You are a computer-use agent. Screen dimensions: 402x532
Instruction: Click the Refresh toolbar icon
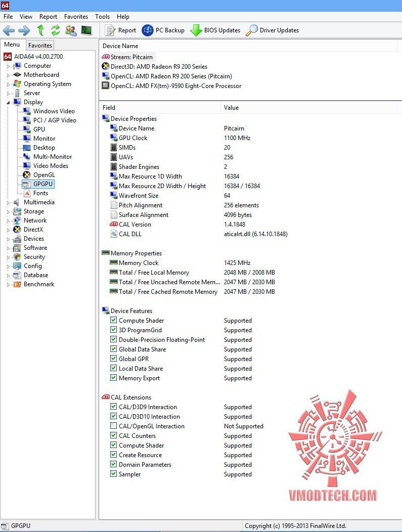(x=55, y=30)
